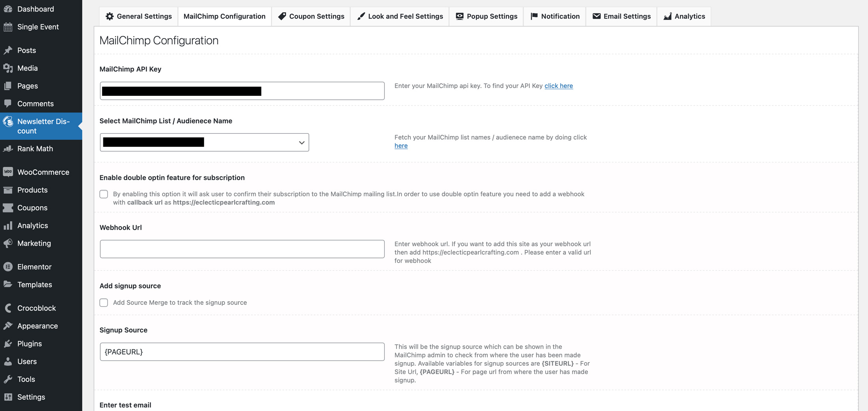Check Add Source Merge signup source box
The width and height of the screenshot is (868, 411).
pos(104,303)
